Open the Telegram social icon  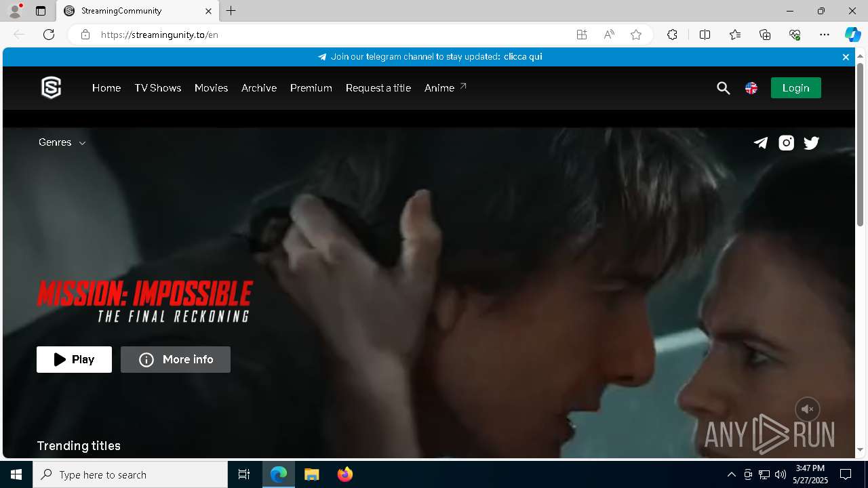(x=761, y=142)
